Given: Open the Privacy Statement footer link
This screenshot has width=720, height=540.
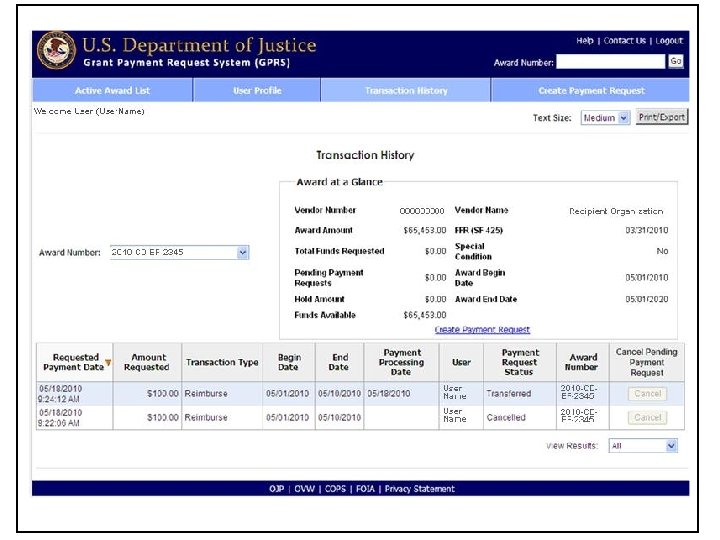Looking at the screenshot, I should click(420, 489).
